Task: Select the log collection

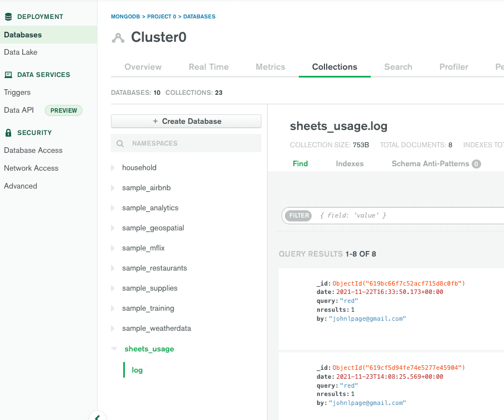Action: point(137,370)
